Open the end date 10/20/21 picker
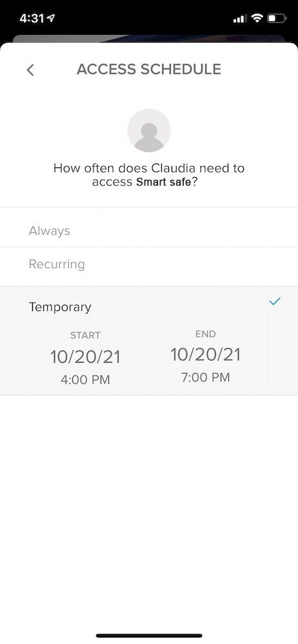298x644 pixels. click(x=205, y=354)
